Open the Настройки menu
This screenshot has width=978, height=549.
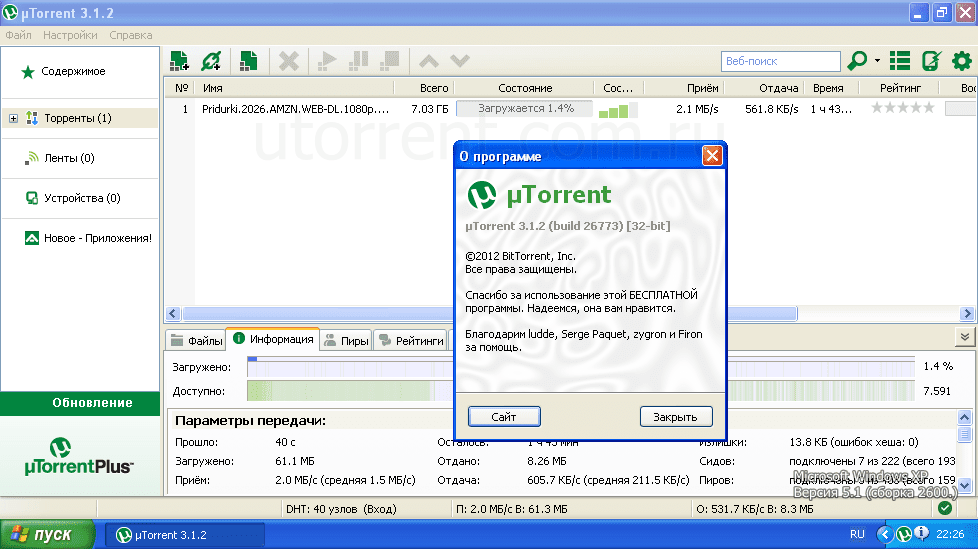click(70, 35)
